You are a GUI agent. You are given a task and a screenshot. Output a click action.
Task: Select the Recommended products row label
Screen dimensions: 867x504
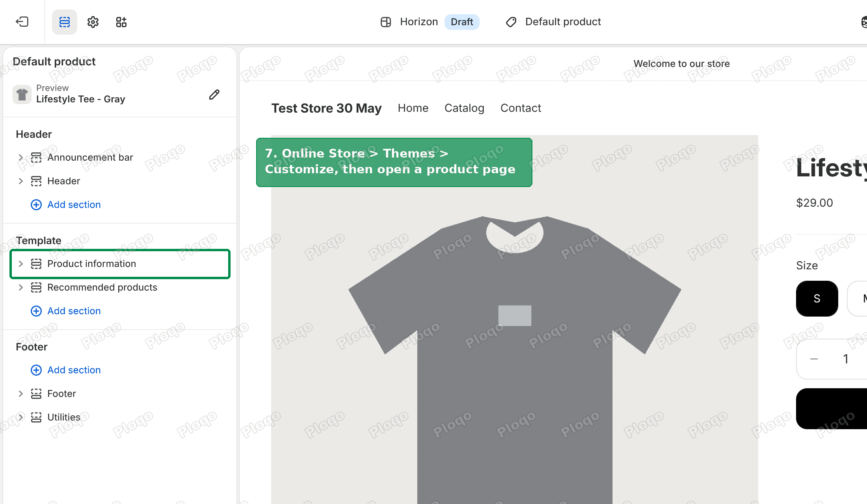102,287
